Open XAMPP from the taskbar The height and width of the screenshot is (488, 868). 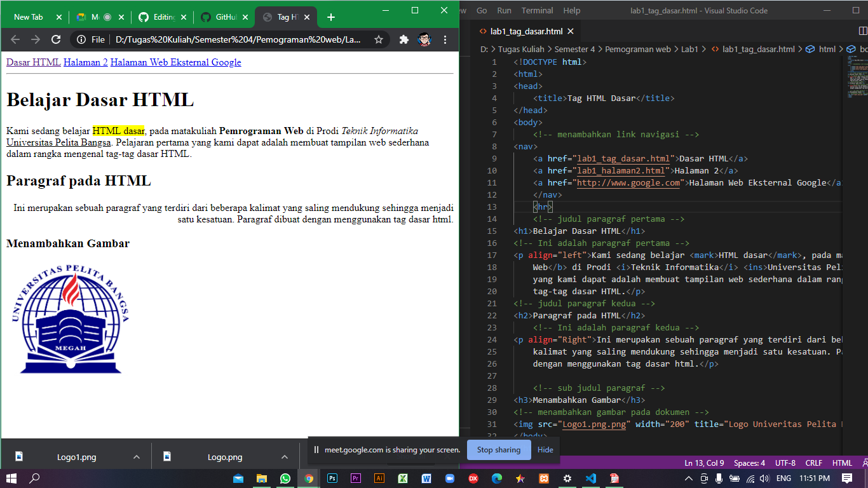[544, 478]
